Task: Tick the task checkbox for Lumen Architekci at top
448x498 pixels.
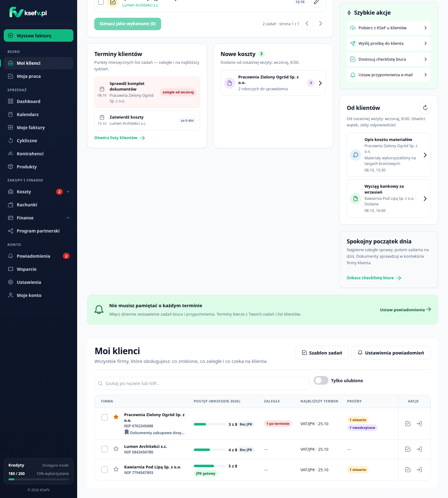Action: click(101, 2)
